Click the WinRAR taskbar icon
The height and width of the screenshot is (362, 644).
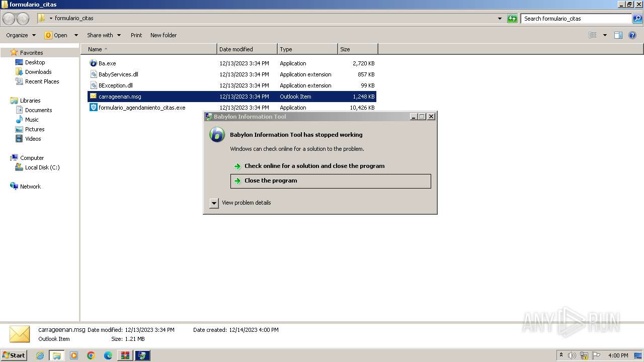pyautogui.click(x=125, y=355)
